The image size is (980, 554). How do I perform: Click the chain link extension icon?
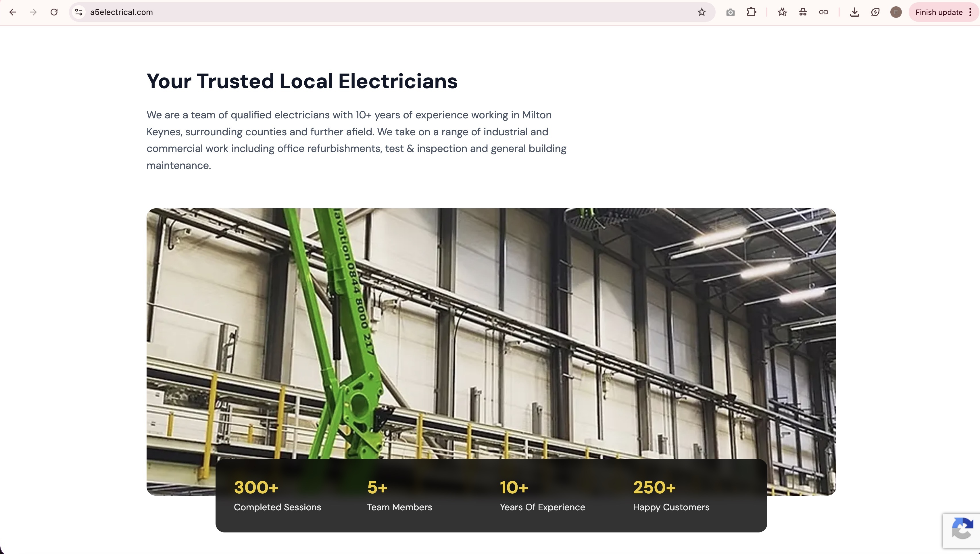(823, 12)
